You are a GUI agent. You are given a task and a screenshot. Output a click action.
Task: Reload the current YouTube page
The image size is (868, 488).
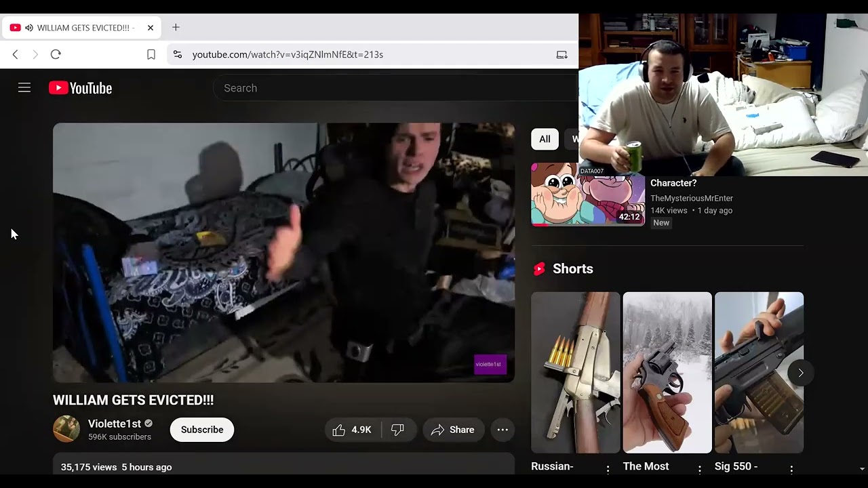click(x=56, y=54)
